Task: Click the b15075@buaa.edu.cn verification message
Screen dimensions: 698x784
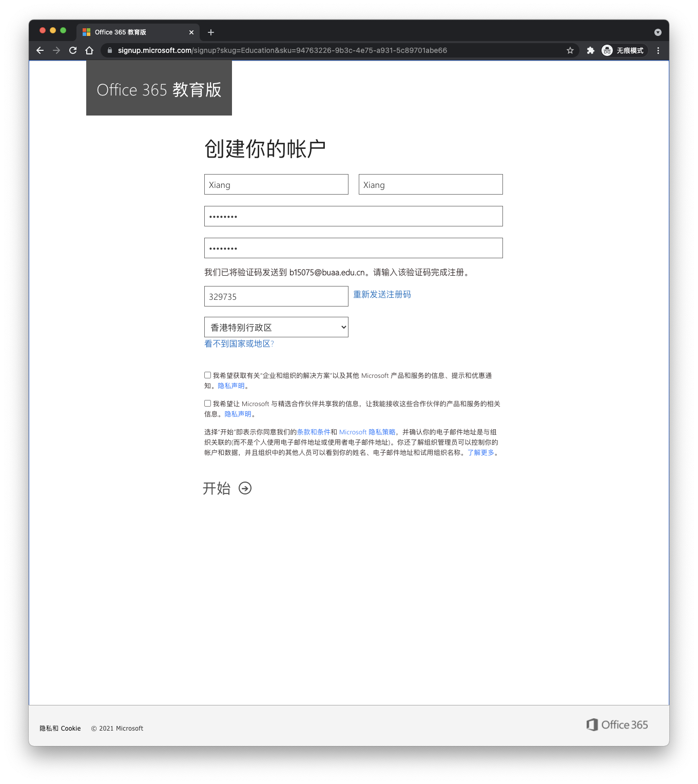Action: point(338,272)
